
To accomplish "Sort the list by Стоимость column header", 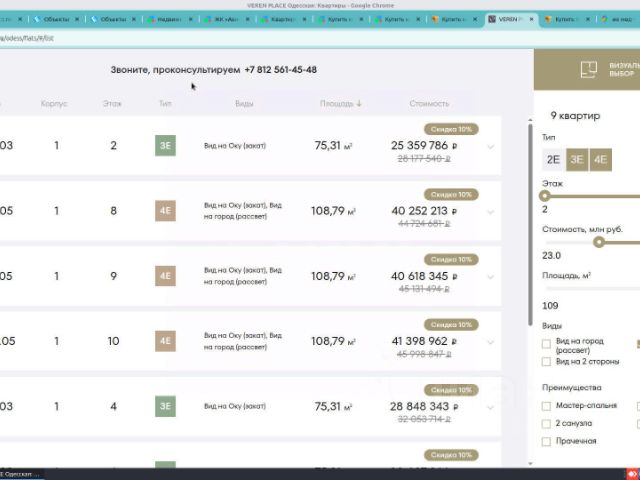I will [429, 104].
